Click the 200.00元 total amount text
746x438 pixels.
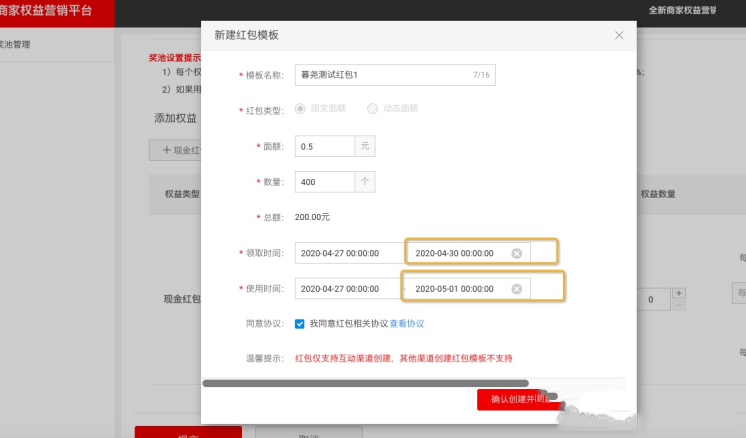(312, 217)
